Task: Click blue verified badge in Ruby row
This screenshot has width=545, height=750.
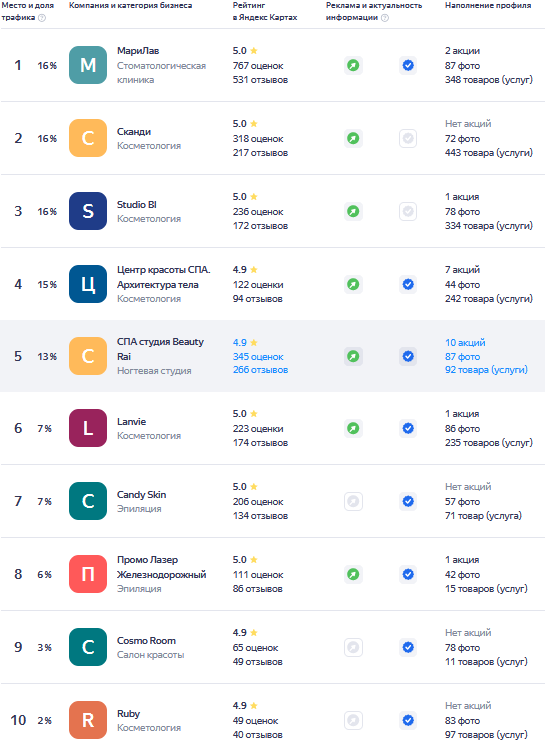Action: 408,720
